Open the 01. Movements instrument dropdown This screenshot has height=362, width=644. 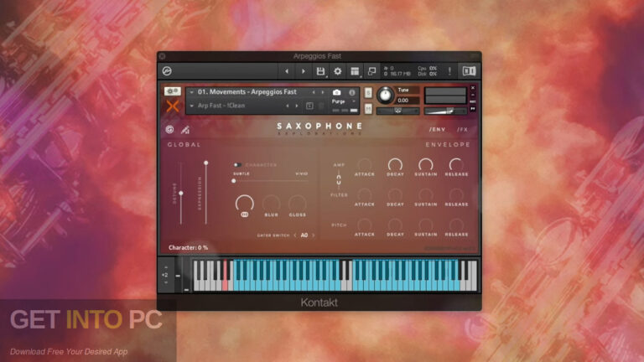(191, 92)
